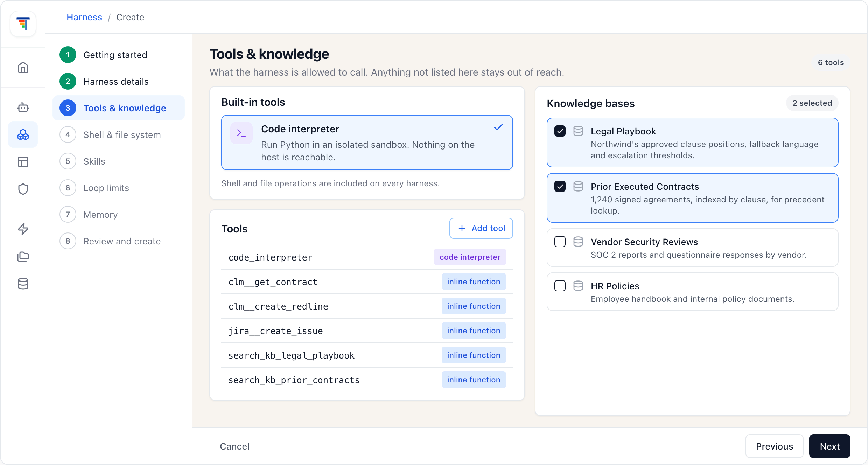Image resolution: width=868 pixels, height=465 pixels.
Task: Uncheck the Prior Executed Contracts checkbox
Action: click(x=560, y=186)
